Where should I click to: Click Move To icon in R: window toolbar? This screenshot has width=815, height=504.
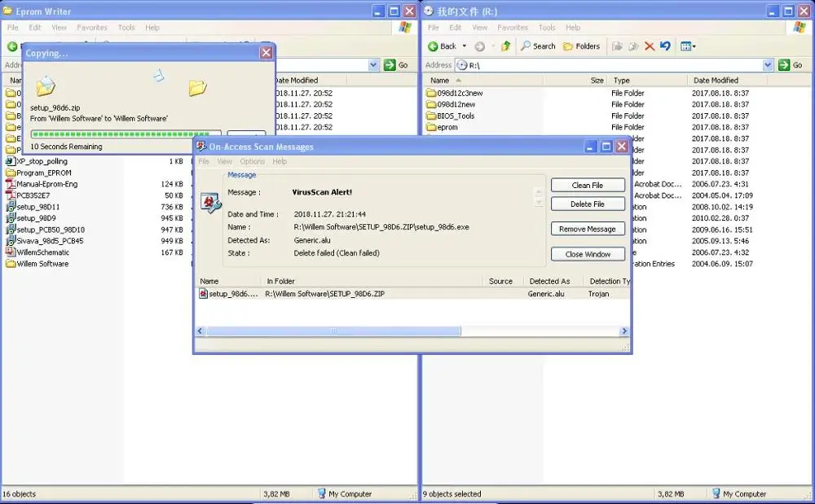click(617, 46)
